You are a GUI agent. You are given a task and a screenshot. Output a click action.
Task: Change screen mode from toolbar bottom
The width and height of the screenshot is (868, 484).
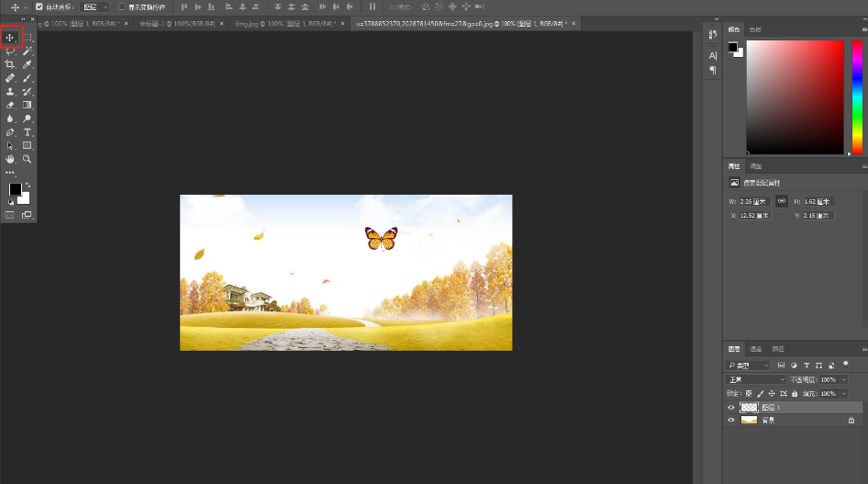coord(27,215)
